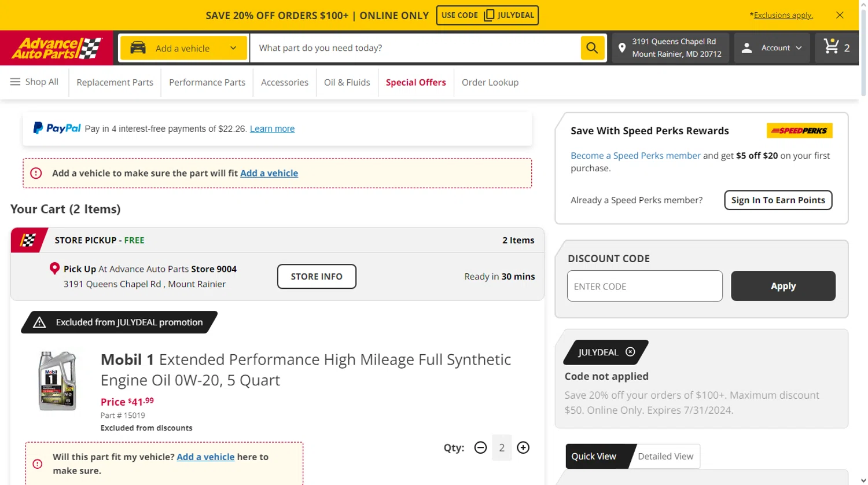Open Replacement Parts menu
Screen dimensions: 868x485
pyautogui.click(x=115, y=82)
